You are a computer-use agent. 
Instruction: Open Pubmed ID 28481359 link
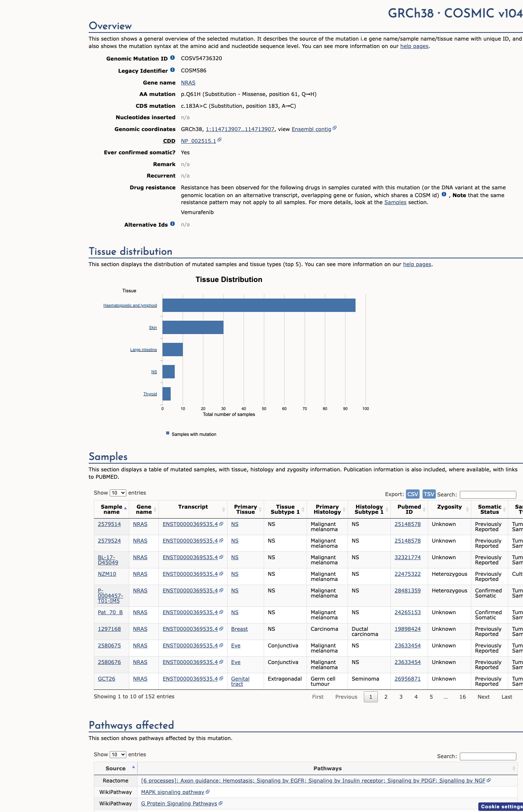point(407,591)
